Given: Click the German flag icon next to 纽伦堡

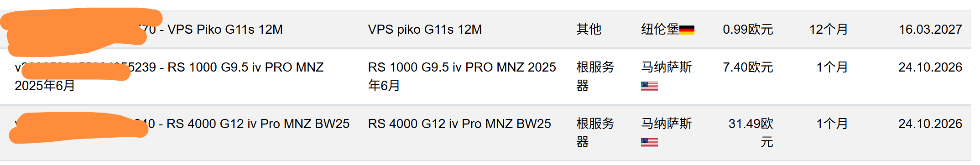Looking at the screenshot, I should [x=687, y=30].
